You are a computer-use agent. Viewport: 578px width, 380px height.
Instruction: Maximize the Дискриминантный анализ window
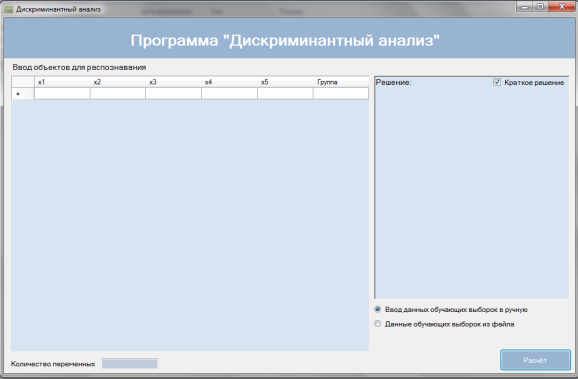point(540,7)
